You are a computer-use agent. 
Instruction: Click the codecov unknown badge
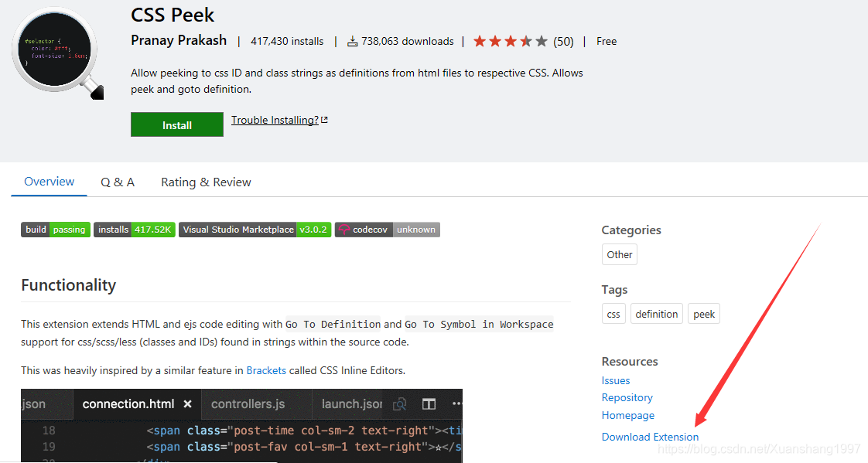coord(388,230)
